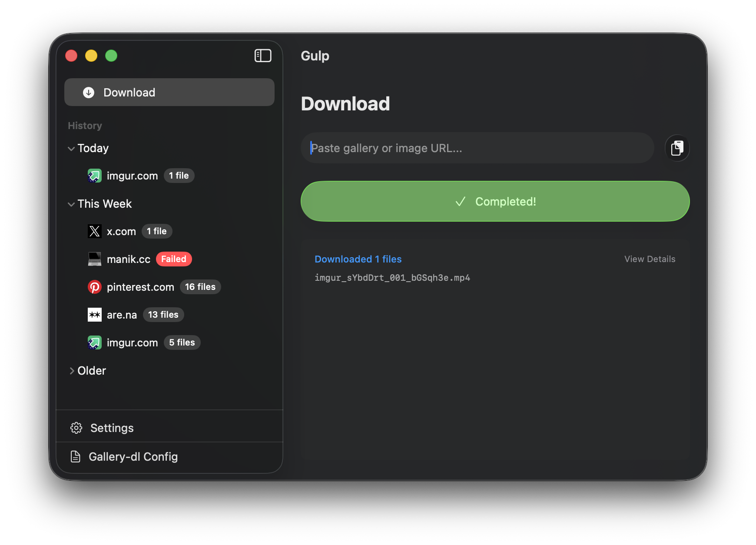The height and width of the screenshot is (545, 756).
Task: Click the download arrow icon
Action: [x=88, y=92]
